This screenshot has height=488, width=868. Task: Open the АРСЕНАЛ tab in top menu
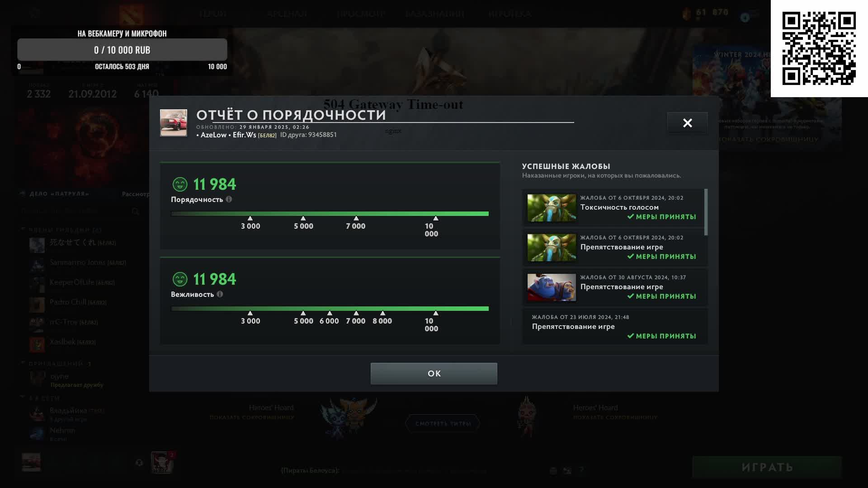pos(287,14)
